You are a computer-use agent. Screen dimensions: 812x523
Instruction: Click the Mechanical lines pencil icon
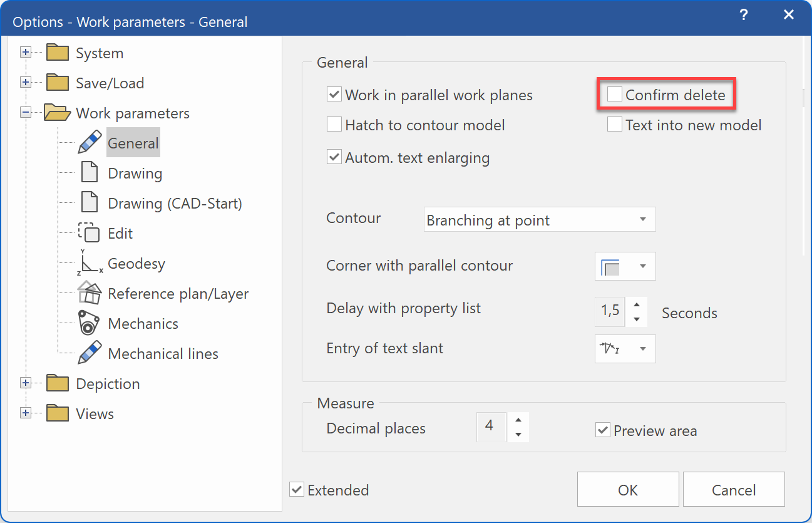(90, 354)
